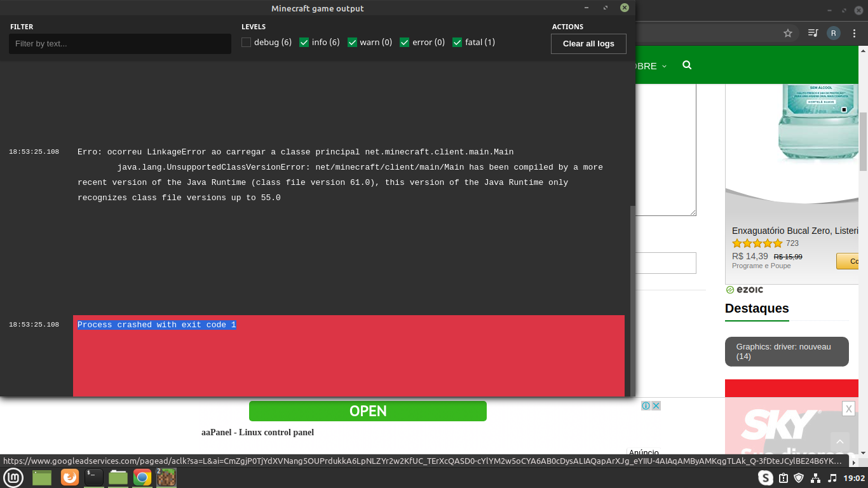Select the LinkageError log message text
This screenshot has width=868, height=488.
340,175
